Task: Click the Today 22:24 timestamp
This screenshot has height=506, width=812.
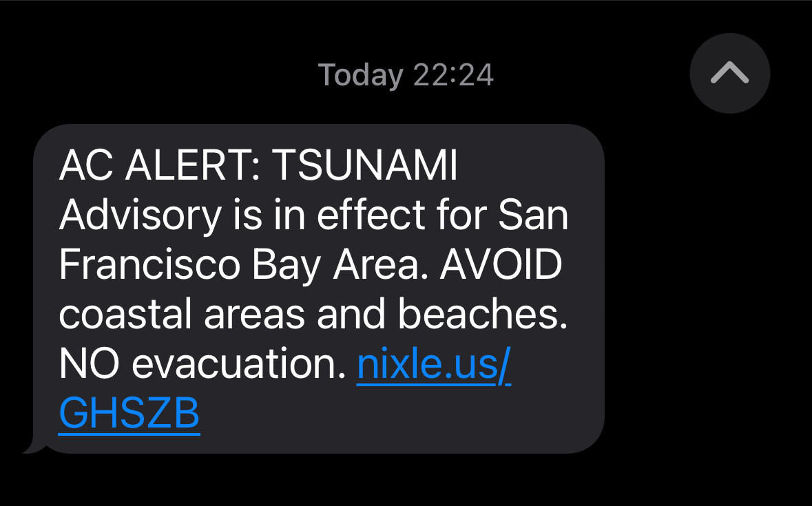Action: [406, 74]
